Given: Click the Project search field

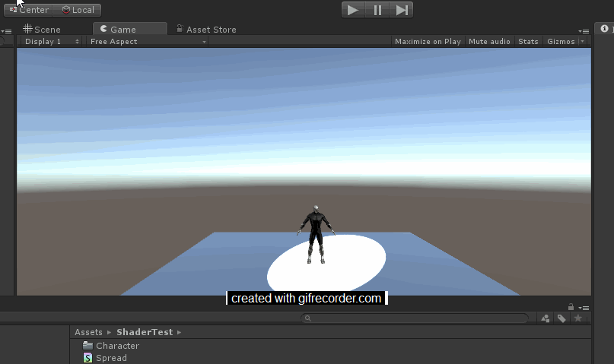Looking at the screenshot, I should 415,318.
